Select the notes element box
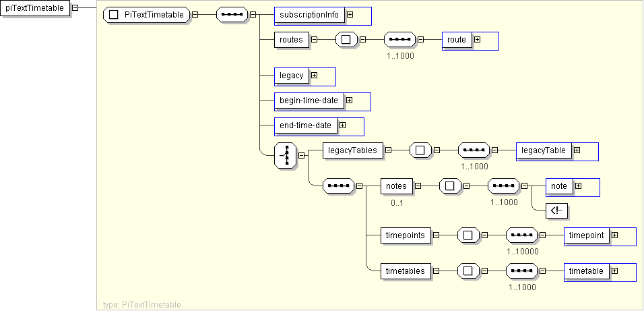Screen dimensions: 644x311 [x=396, y=186]
